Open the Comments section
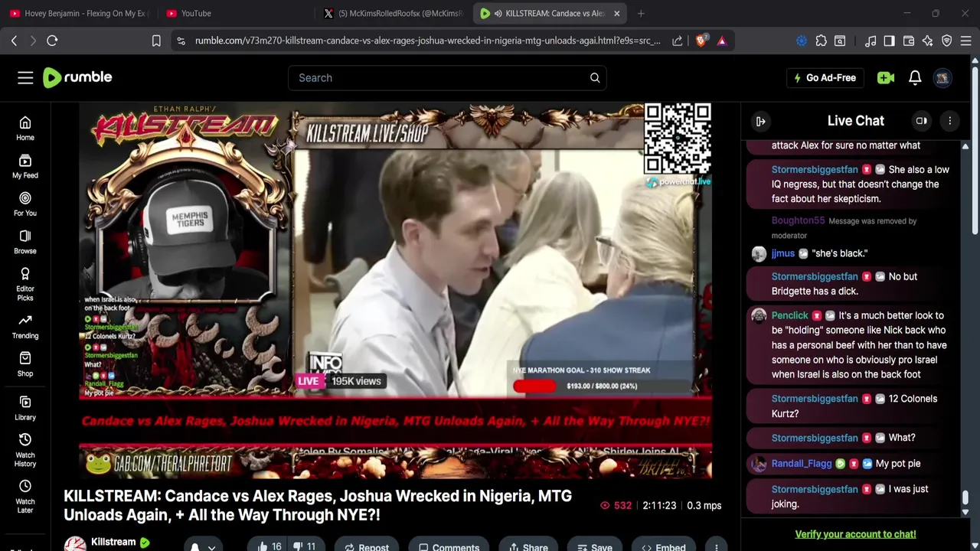 449,546
